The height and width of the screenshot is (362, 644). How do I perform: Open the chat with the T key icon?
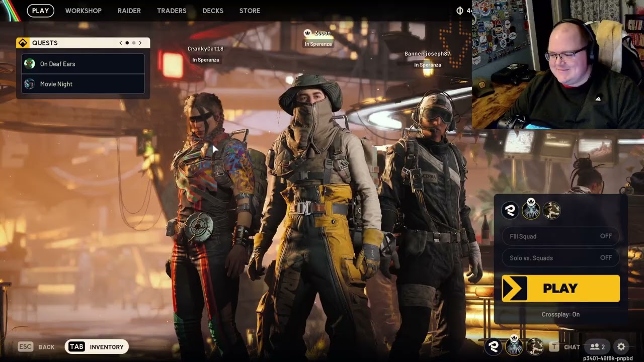(x=554, y=346)
